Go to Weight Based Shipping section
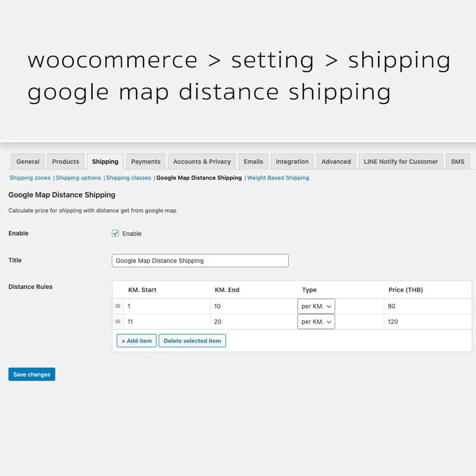 pyautogui.click(x=278, y=178)
